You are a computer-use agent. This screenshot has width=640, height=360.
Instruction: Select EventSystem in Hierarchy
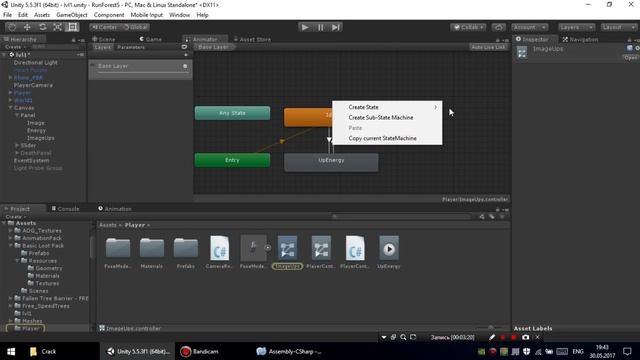tap(31, 160)
